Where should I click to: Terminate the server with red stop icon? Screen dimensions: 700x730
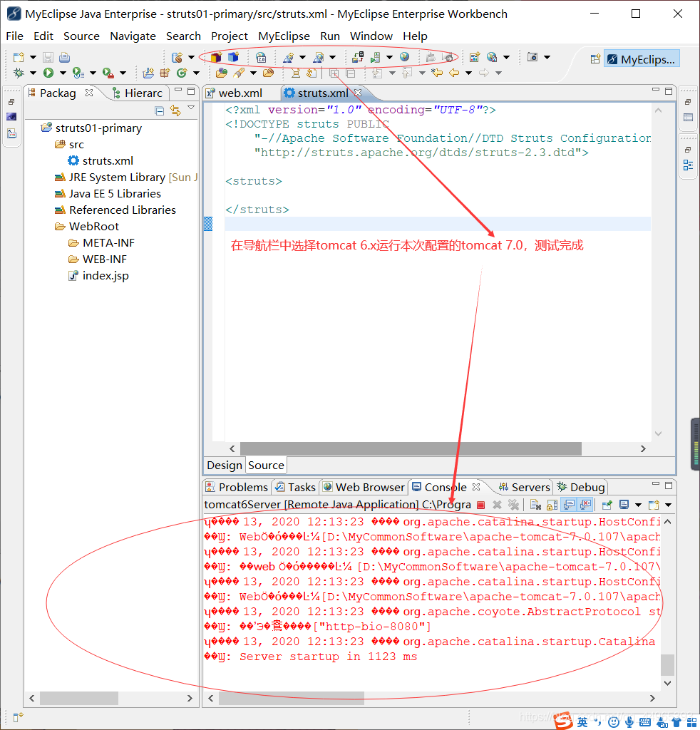pyautogui.click(x=481, y=505)
